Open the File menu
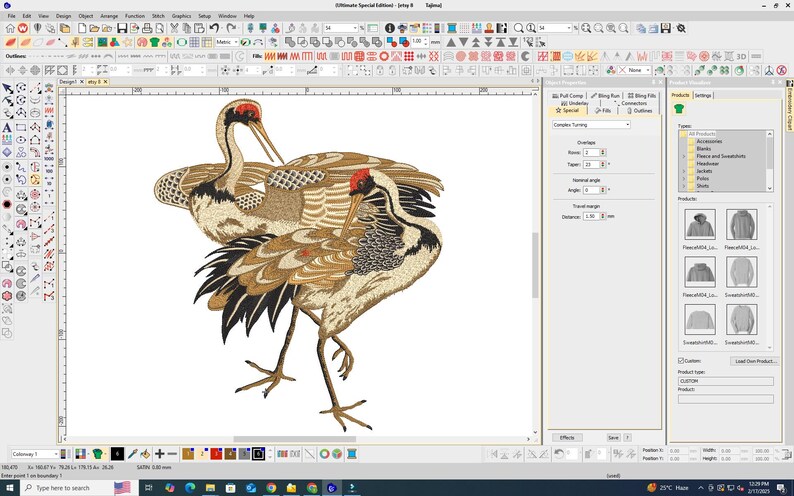Screen dimensions: 794x496 (x=11, y=16)
